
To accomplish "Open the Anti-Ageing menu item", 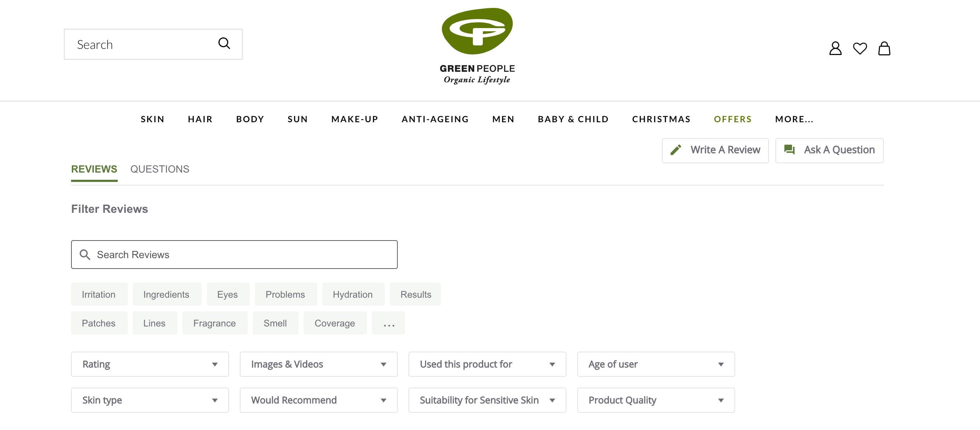I will click(435, 119).
